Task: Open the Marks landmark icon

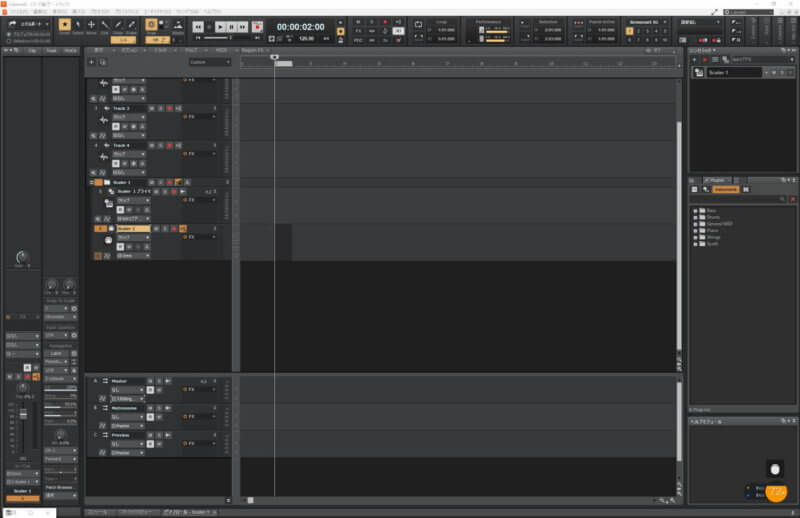Action: (x=178, y=24)
